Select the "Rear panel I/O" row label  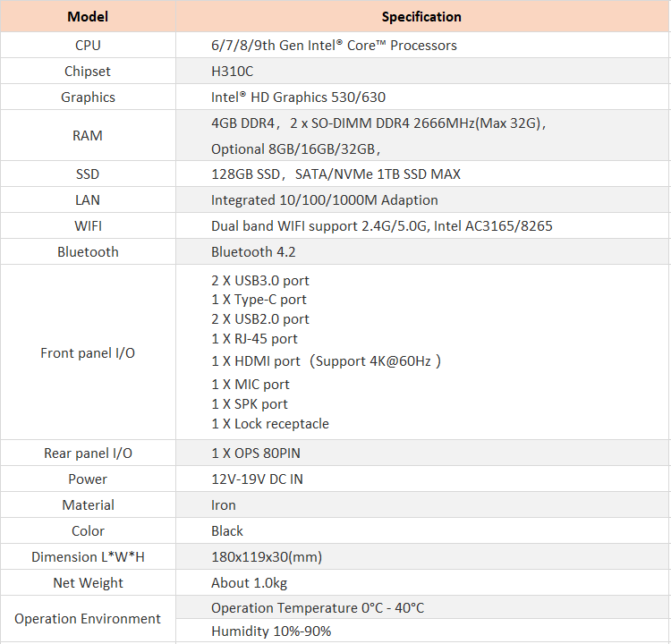89,453
